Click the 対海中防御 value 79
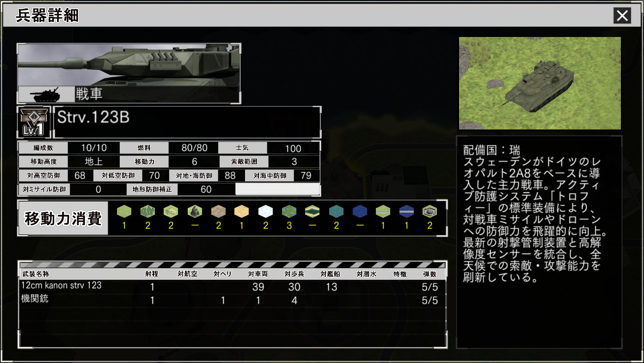The image size is (644, 363). pos(306,176)
